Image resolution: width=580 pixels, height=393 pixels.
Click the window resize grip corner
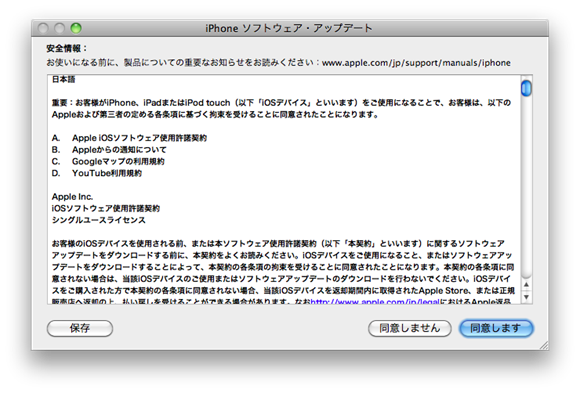[x=544, y=345]
